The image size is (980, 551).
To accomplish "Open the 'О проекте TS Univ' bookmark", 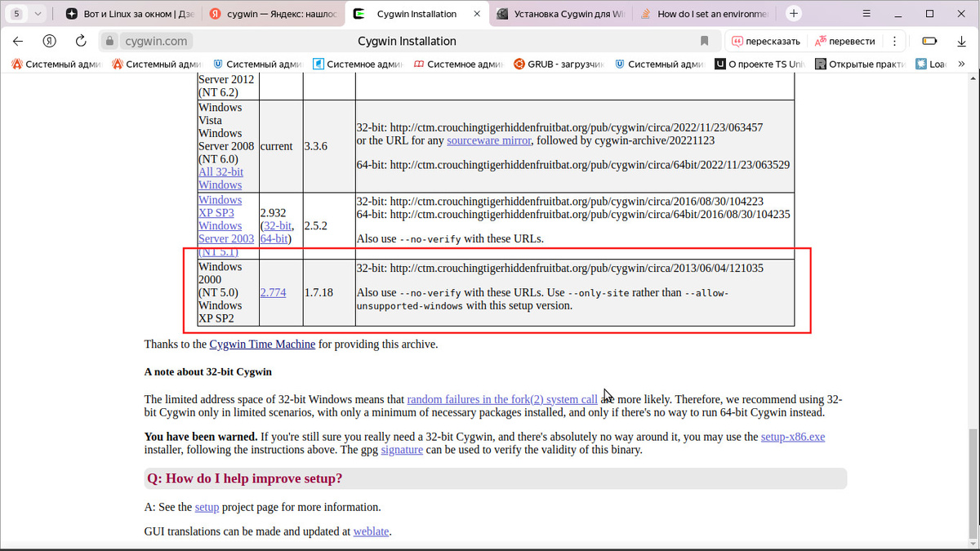I will pyautogui.click(x=759, y=64).
